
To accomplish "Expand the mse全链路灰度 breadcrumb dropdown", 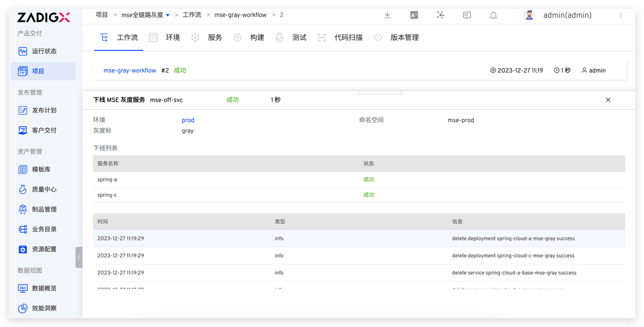I will [168, 15].
